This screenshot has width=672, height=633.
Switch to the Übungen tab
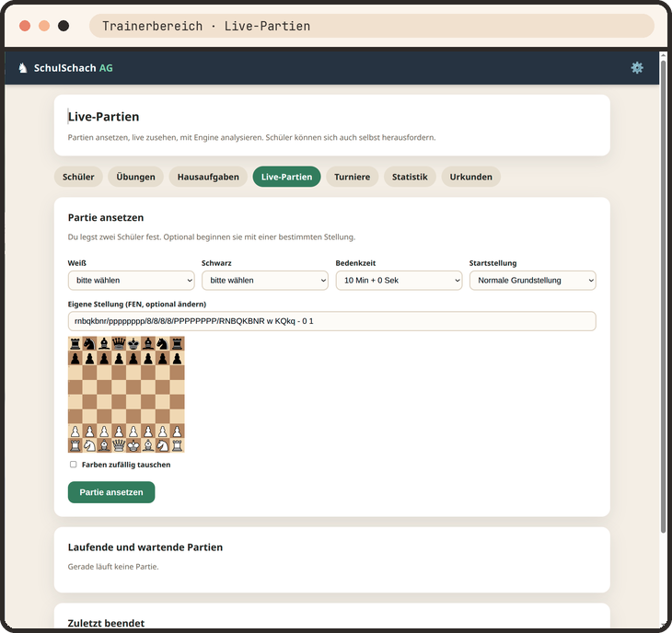(135, 177)
